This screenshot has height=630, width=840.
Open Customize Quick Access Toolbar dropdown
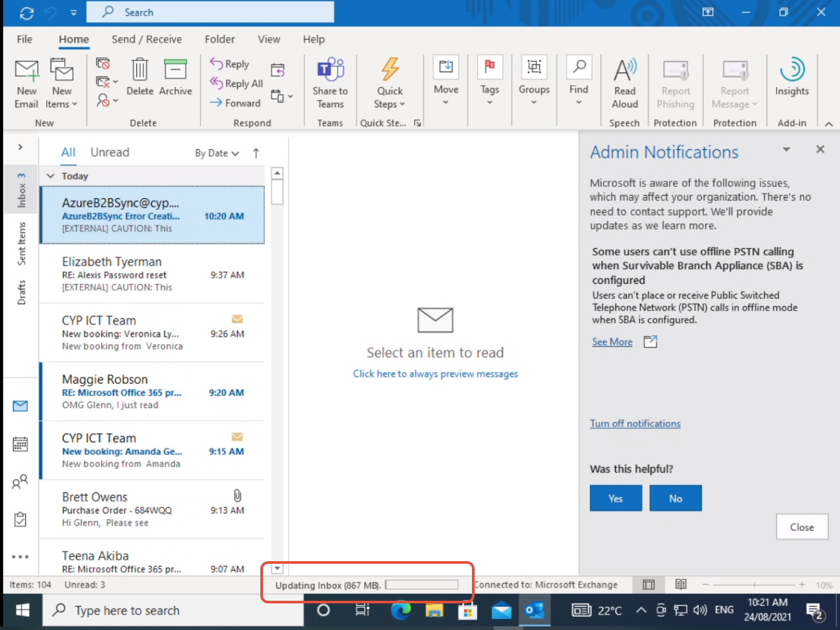(x=73, y=12)
